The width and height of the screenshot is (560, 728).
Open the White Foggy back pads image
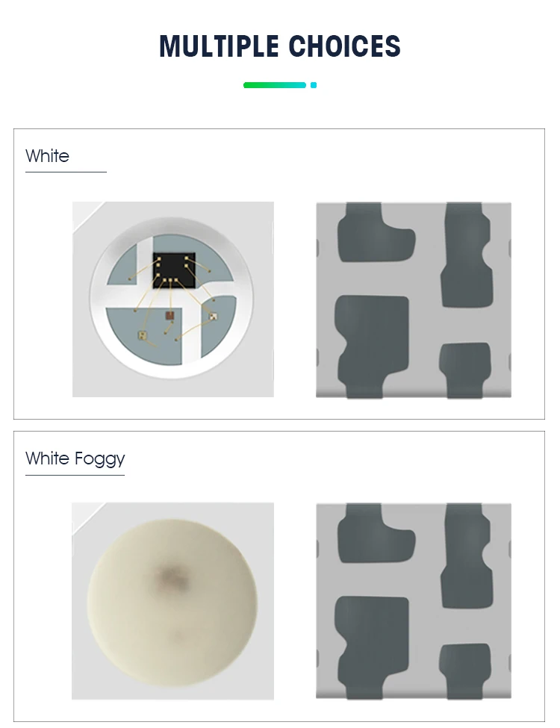pyautogui.click(x=414, y=601)
